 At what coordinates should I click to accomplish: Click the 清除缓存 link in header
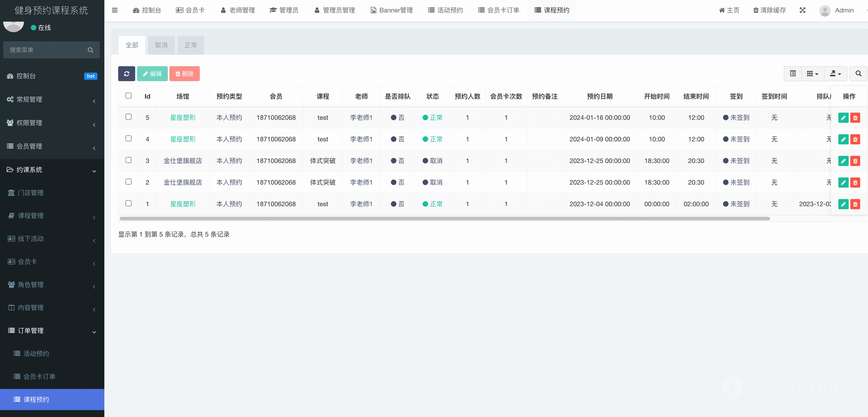(x=769, y=10)
